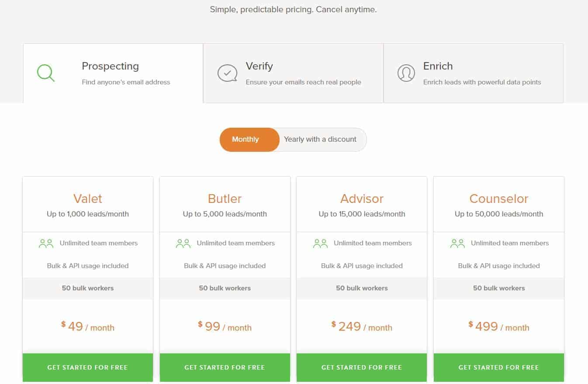Click team members icon in Butler plan

183,244
